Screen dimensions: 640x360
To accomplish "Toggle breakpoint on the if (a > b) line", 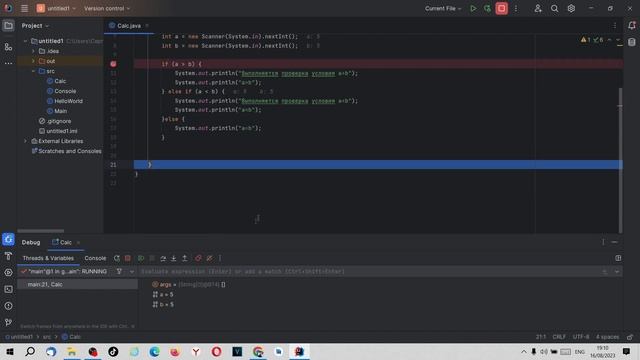I will click(113, 64).
